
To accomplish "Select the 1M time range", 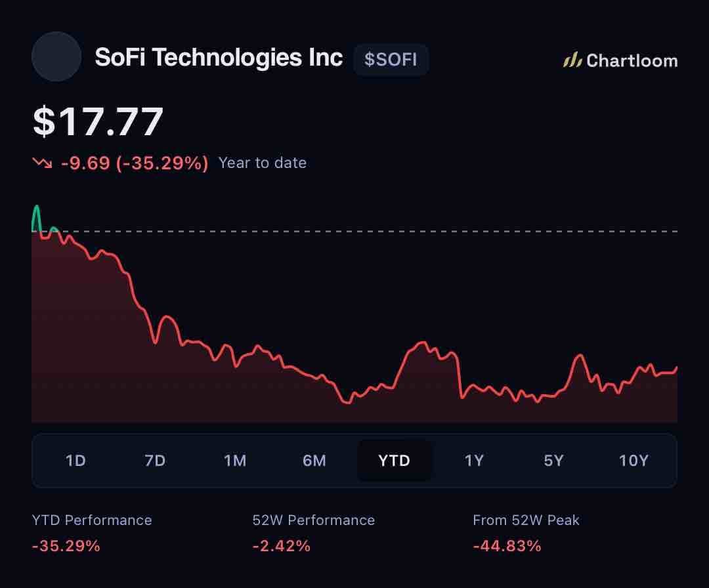I will coord(234,461).
